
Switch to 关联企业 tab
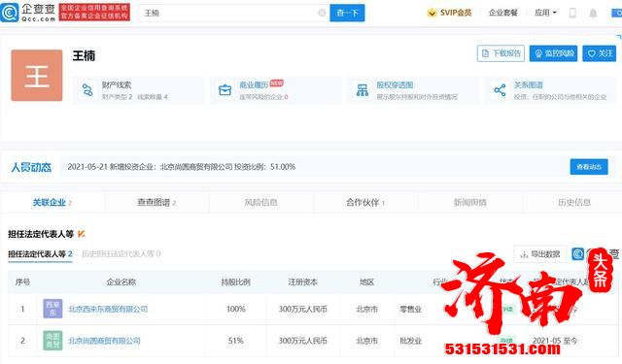click(52, 203)
